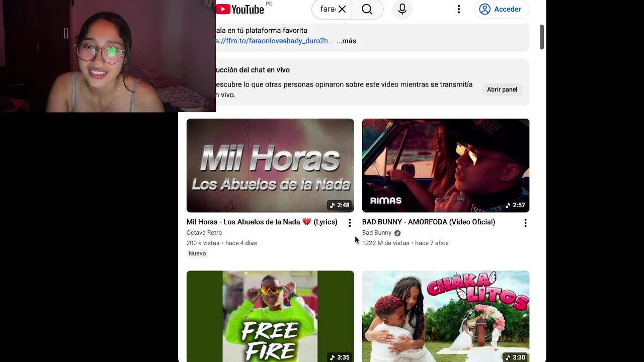Image resolution: width=644 pixels, height=362 pixels.
Task: Expand the description with ...más
Action: point(346,41)
